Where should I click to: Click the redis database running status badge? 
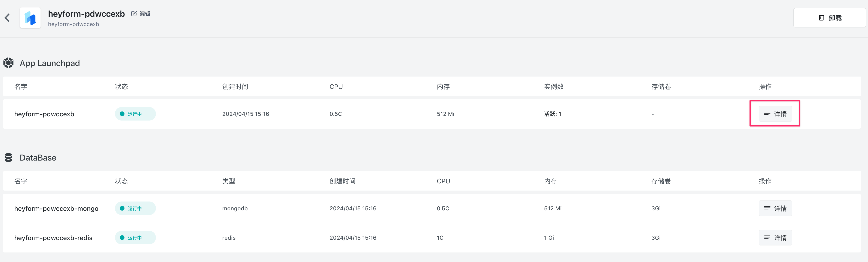(135, 237)
